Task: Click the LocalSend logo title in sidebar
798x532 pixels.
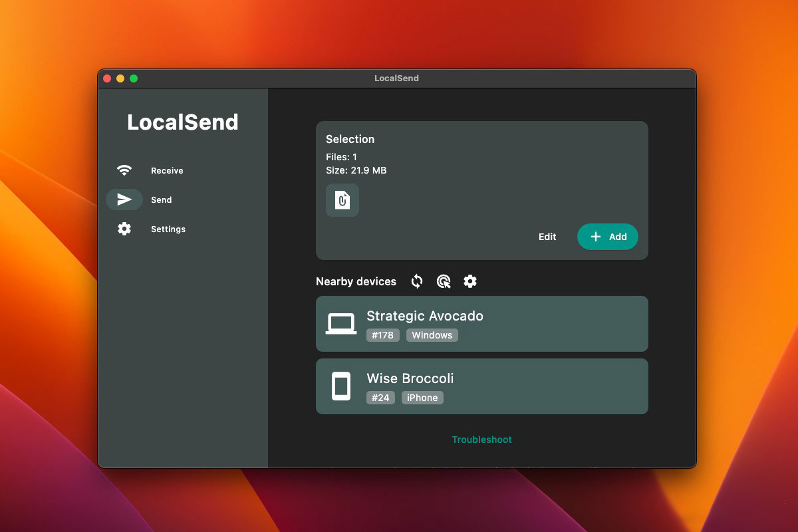Action: point(183,122)
